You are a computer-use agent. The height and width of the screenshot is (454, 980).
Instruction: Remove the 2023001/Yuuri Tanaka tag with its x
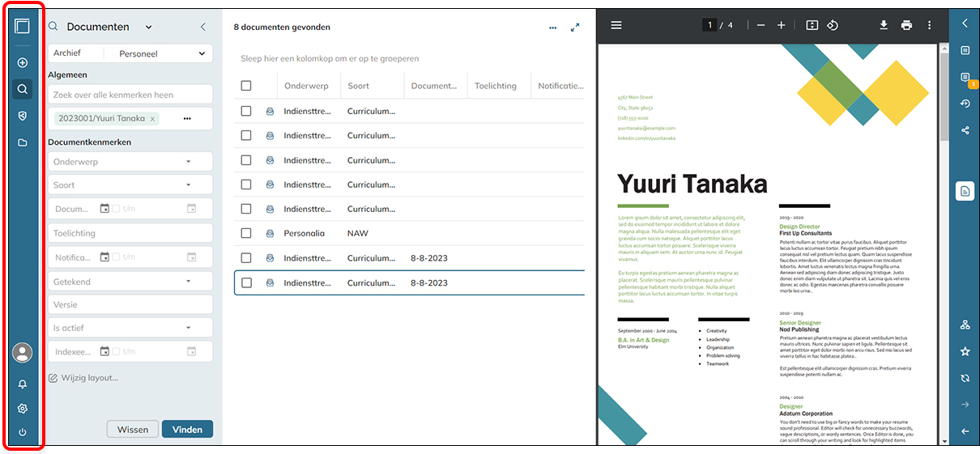click(x=152, y=119)
